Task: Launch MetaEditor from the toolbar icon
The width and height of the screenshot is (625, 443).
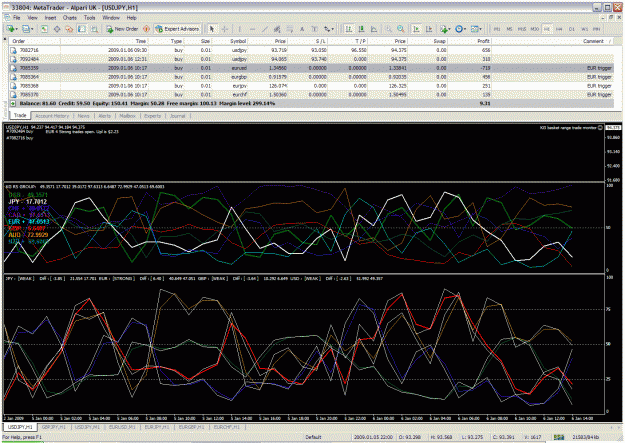Action: tap(147, 29)
